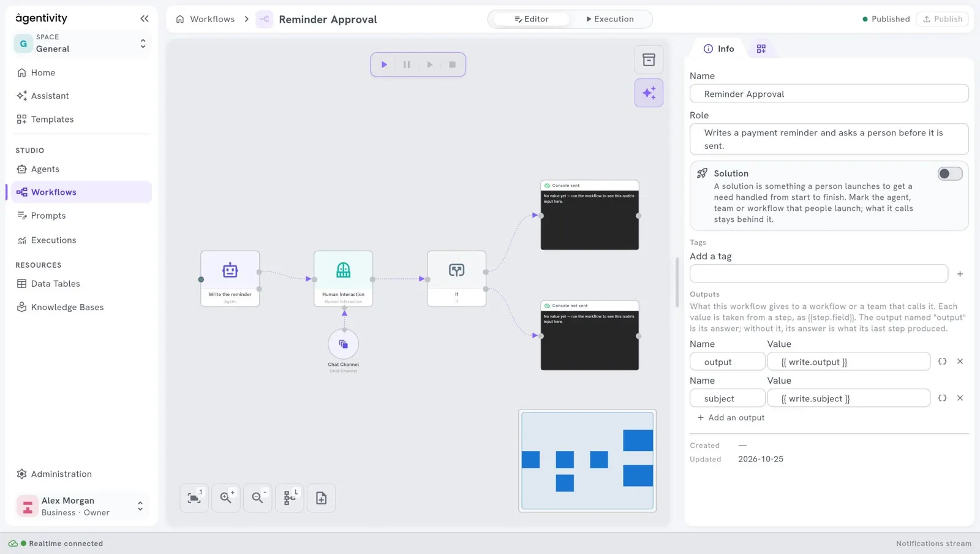Screen dimensions: 980x554
Task: Click the canvas minimap overview
Action: click(x=587, y=461)
